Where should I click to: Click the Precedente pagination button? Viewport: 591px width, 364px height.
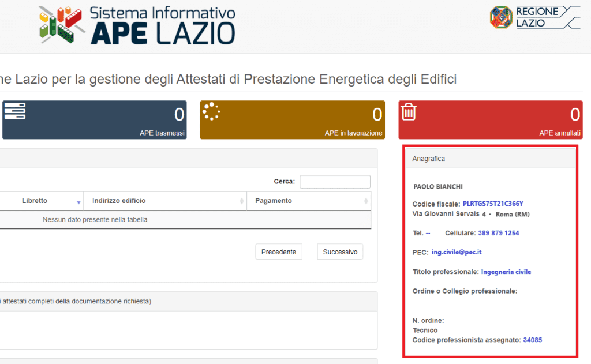[279, 252]
